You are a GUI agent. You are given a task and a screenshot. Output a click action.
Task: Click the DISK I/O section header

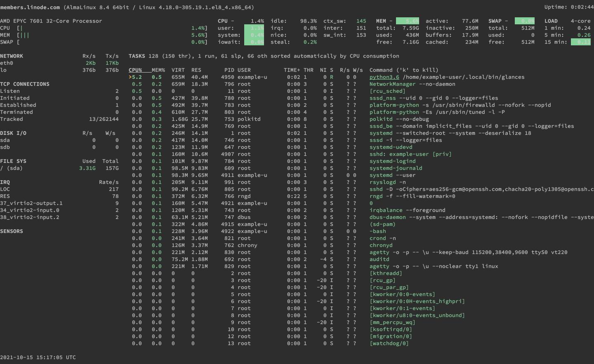click(x=13, y=133)
